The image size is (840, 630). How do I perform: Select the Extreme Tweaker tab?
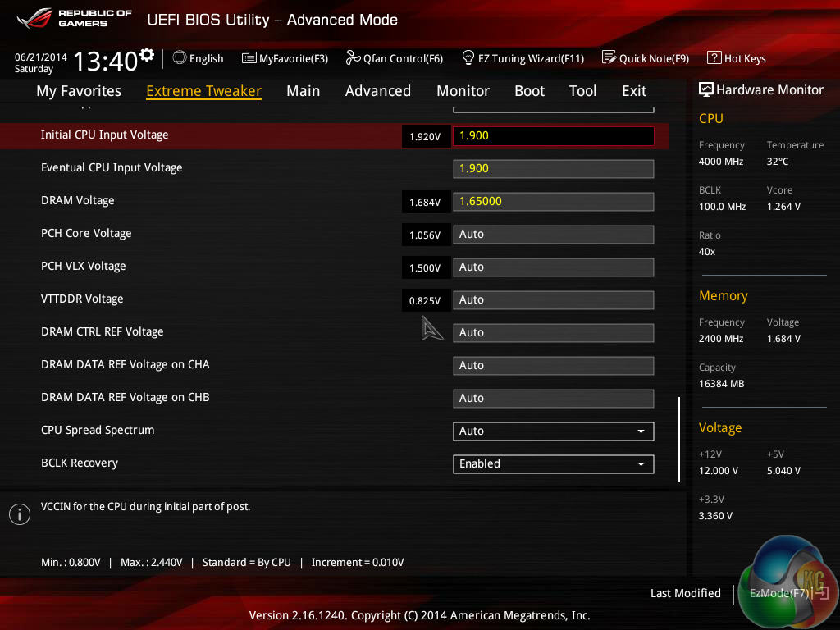(203, 91)
